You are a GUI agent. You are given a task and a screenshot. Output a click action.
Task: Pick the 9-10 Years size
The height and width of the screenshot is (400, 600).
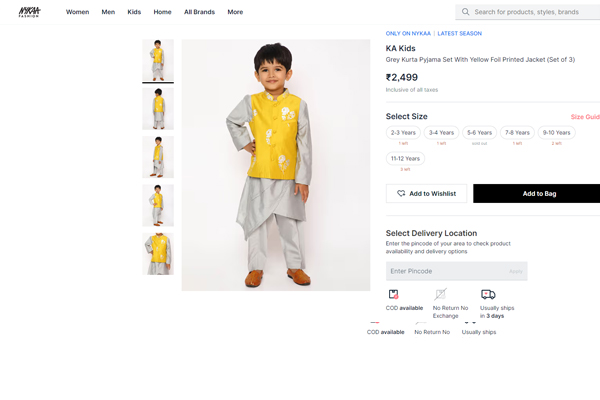pyautogui.click(x=555, y=132)
